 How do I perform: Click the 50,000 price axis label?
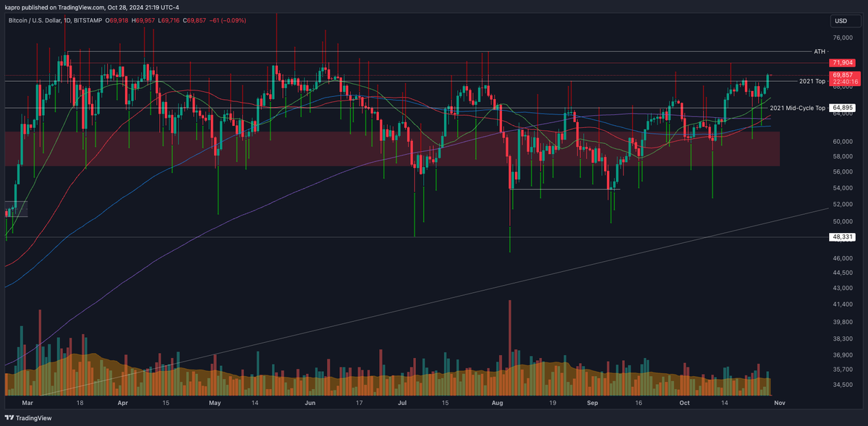click(841, 221)
